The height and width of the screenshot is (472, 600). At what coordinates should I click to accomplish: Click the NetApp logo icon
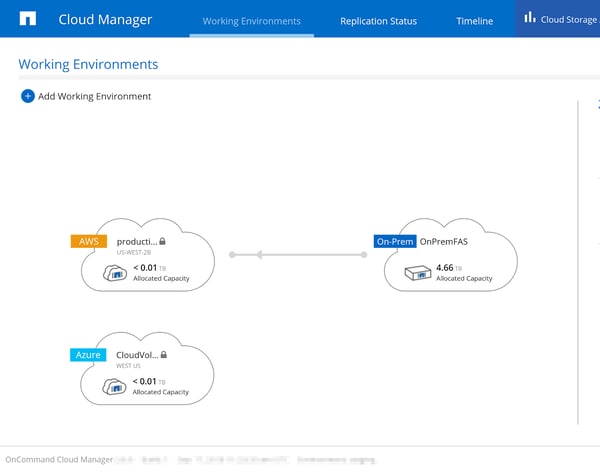click(28, 19)
